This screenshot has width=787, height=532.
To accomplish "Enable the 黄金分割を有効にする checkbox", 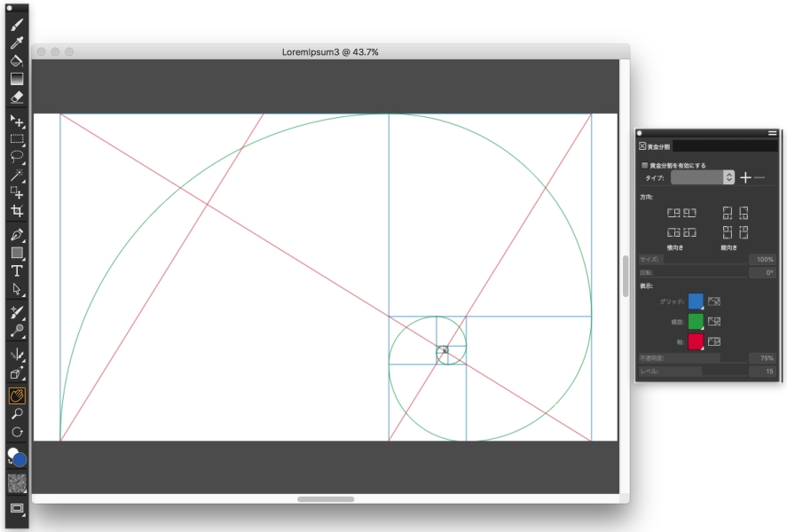I will coord(645,165).
